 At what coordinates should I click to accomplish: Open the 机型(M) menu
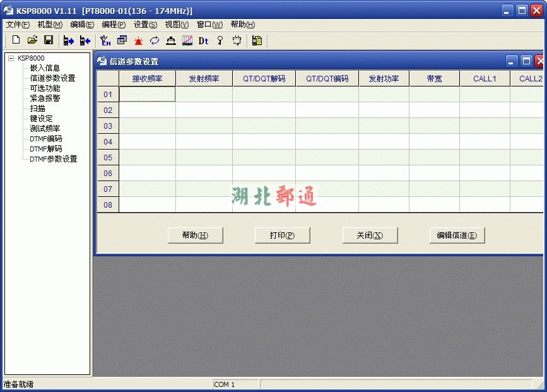(50, 25)
